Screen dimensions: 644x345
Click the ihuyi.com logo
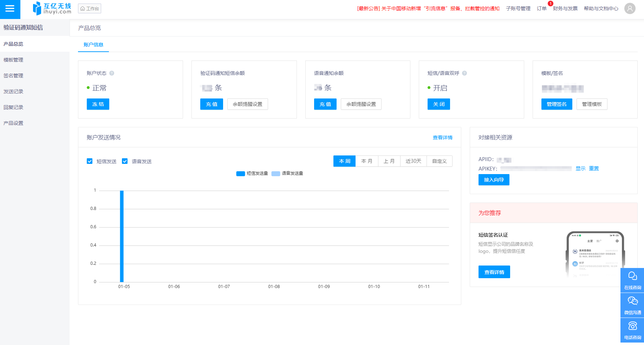[52, 8]
